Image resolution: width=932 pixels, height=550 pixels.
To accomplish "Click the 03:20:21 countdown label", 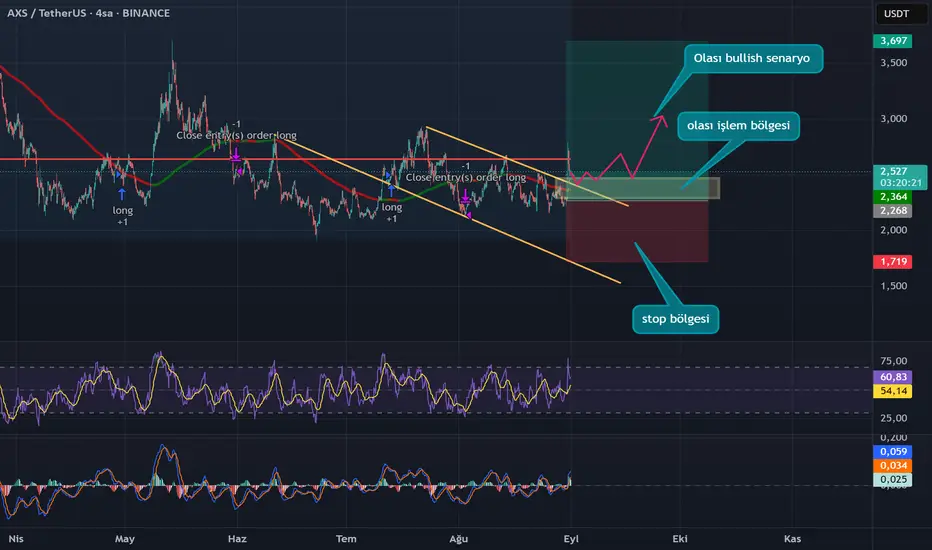I will pyautogui.click(x=900, y=183).
